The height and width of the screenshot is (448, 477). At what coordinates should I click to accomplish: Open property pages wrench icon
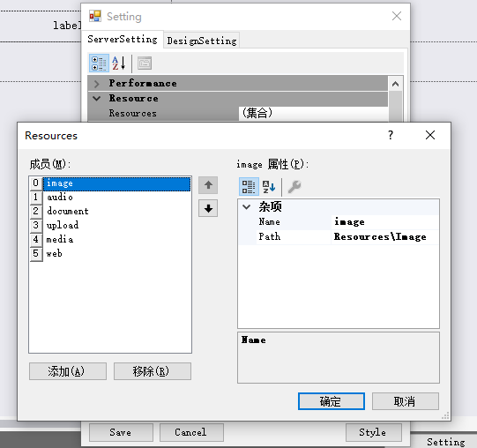294,187
